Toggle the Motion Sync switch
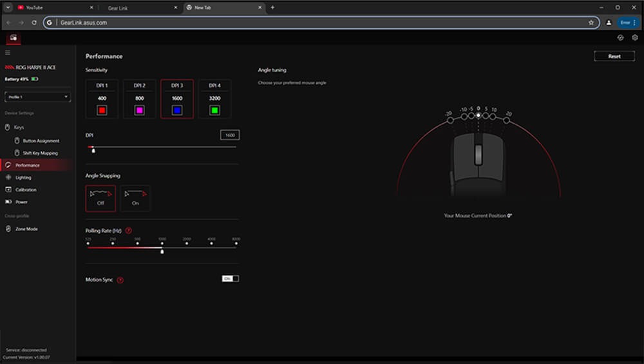Viewport: 644px width, 364px height. pos(230,278)
